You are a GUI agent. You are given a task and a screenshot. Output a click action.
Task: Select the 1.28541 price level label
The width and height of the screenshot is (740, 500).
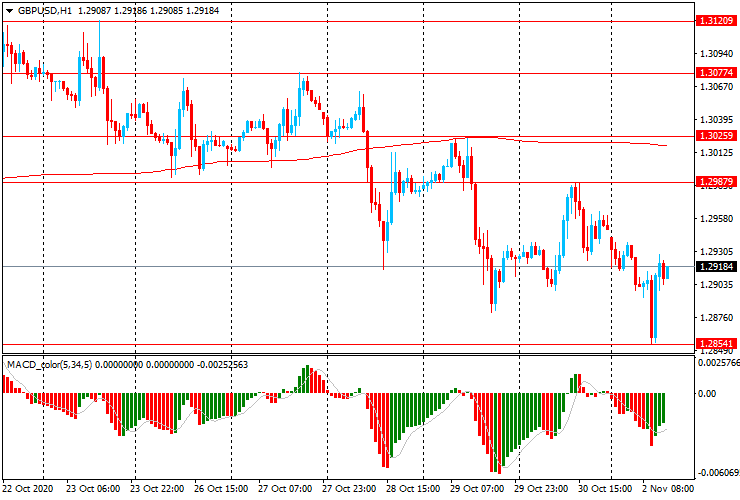click(716, 344)
